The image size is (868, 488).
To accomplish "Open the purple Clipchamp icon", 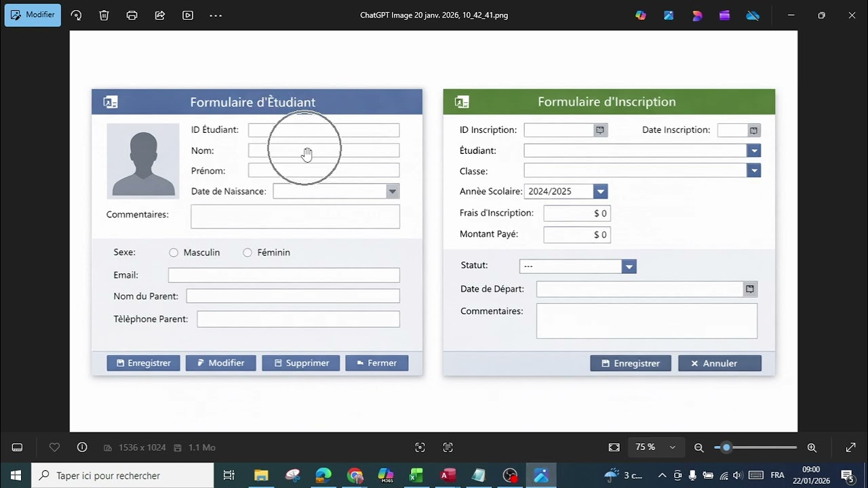I will (725, 15).
